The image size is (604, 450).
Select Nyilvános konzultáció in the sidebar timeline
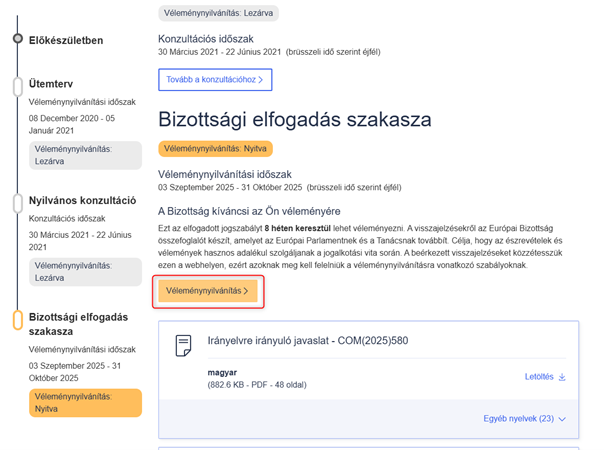coord(82,200)
